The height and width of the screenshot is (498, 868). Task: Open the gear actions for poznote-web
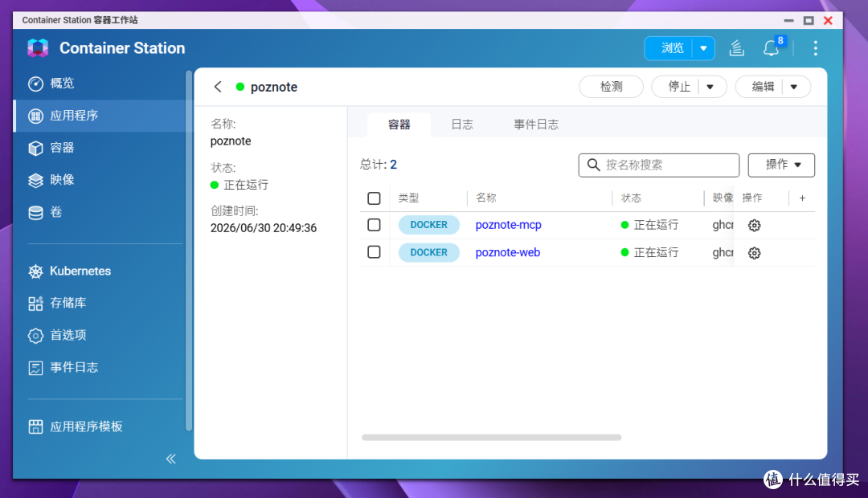click(754, 253)
